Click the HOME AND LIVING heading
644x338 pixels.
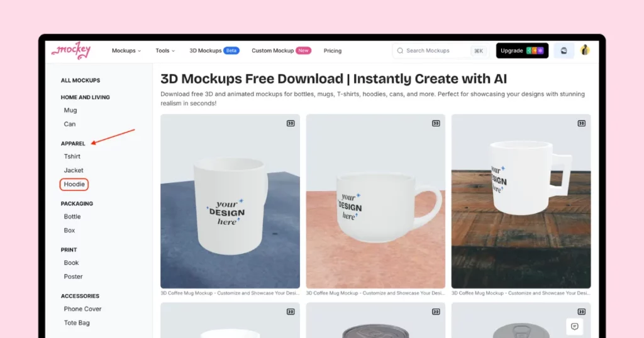86,97
